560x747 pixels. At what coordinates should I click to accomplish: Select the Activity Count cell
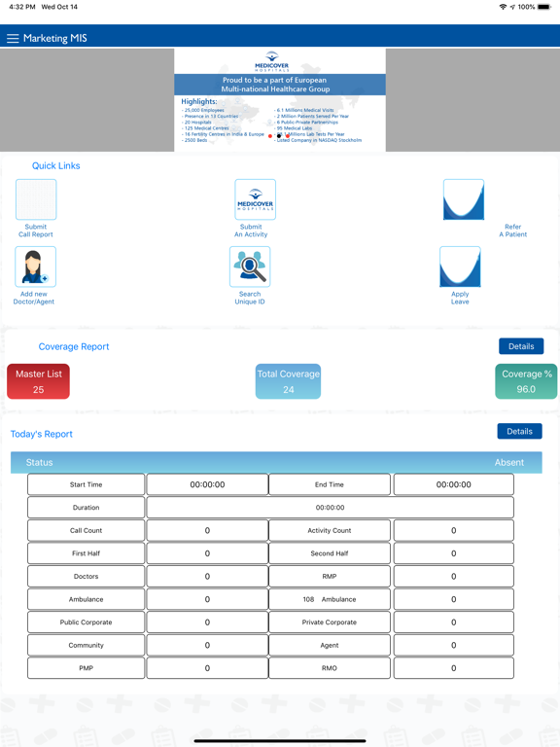[x=330, y=530]
